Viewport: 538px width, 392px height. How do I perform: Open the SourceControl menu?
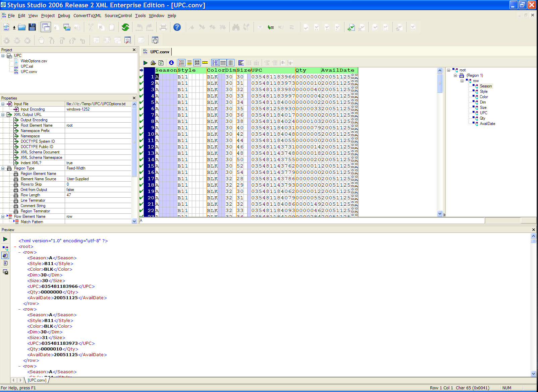pyautogui.click(x=118, y=16)
